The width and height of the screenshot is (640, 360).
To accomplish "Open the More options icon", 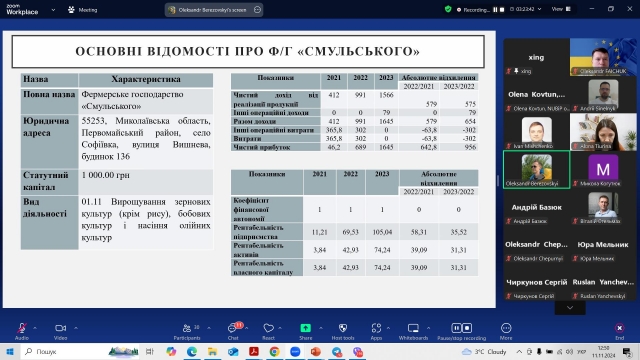I will (506, 331).
